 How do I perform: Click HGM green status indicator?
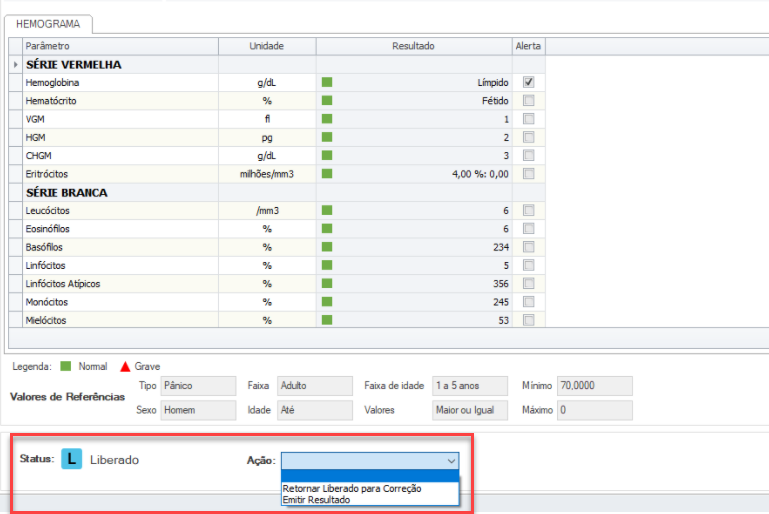[x=327, y=137]
